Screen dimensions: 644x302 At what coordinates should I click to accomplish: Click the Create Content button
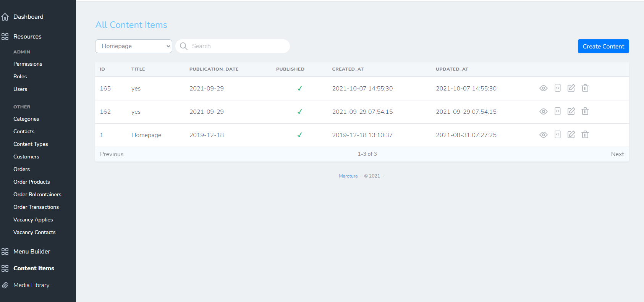pyautogui.click(x=603, y=46)
